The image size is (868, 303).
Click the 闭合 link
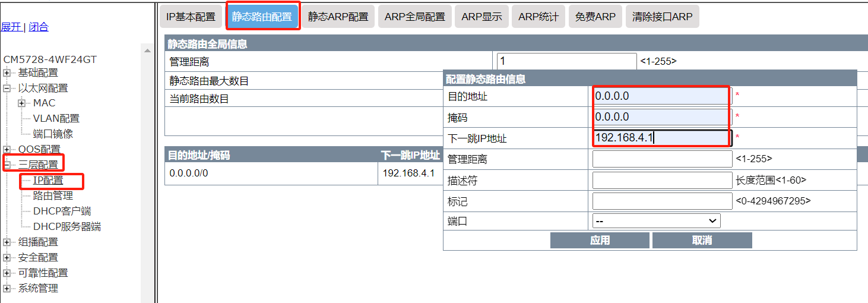(39, 27)
